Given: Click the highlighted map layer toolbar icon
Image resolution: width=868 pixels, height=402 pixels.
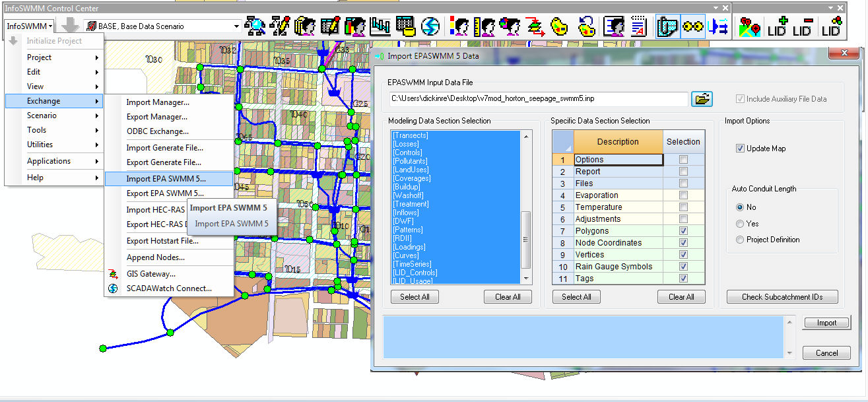Looking at the screenshot, I should (x=668, y=26).
